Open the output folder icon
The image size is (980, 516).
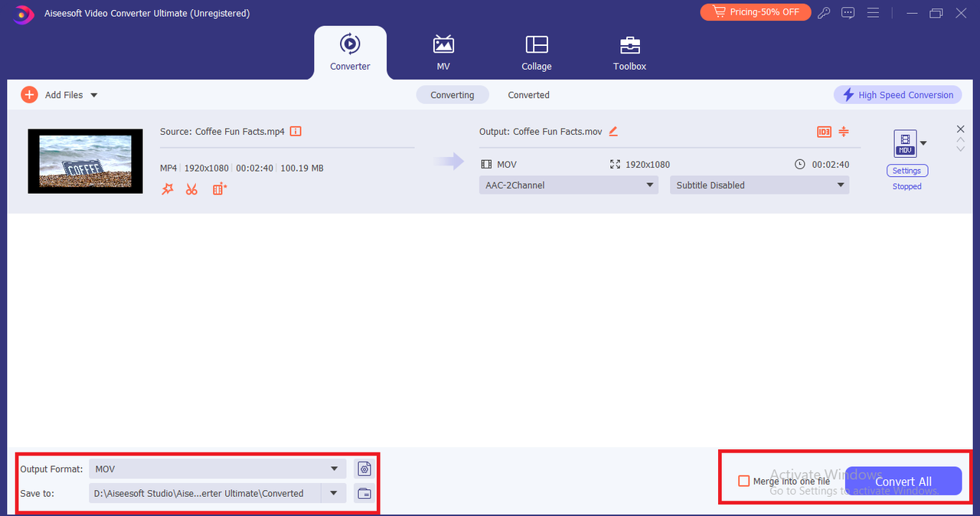tap(364, 493)
